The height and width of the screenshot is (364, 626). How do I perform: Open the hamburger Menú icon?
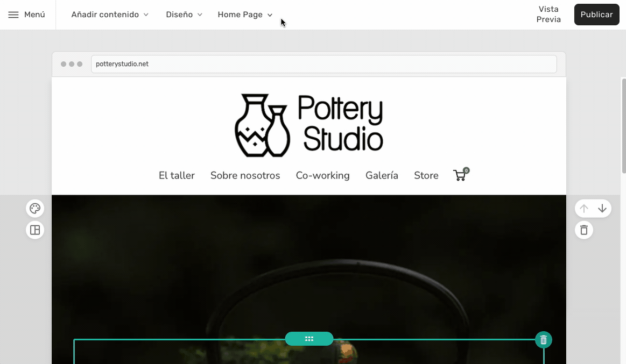pos(13,15)
